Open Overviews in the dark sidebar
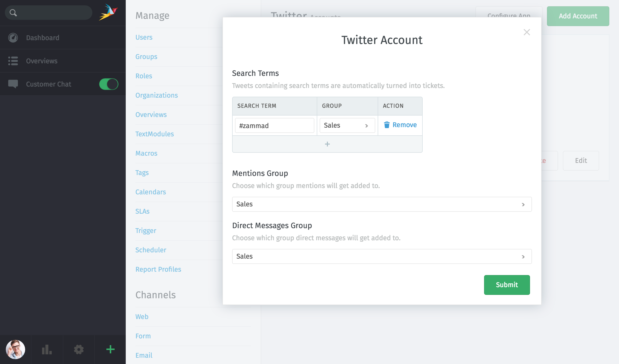The height and width of the screenshot is (364, 619). 63,61
